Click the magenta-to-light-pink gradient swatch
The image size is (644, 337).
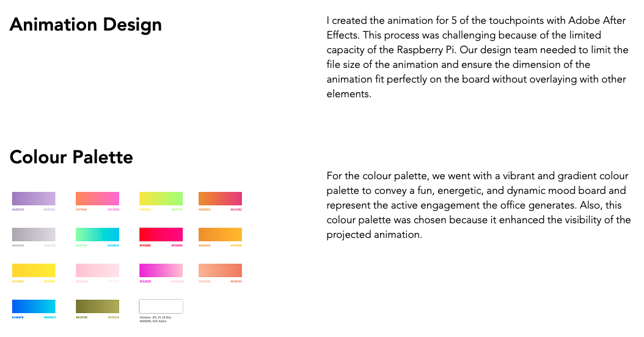tap(161, 270)
